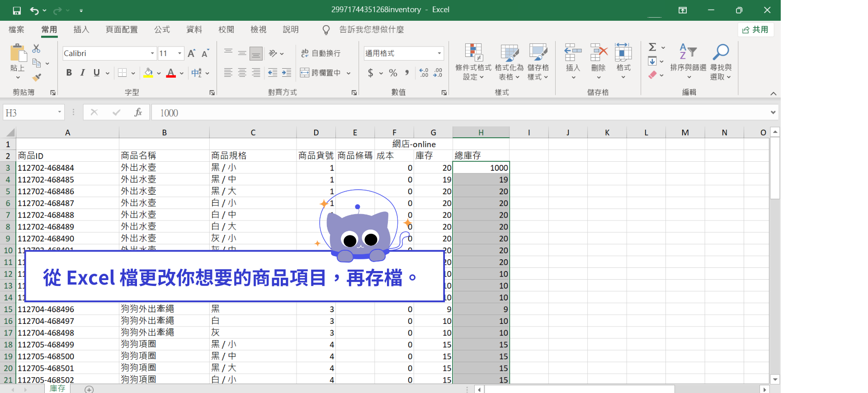Open 排序與篩選 sort and filter

pyautogui.click(x=688, y=62)
